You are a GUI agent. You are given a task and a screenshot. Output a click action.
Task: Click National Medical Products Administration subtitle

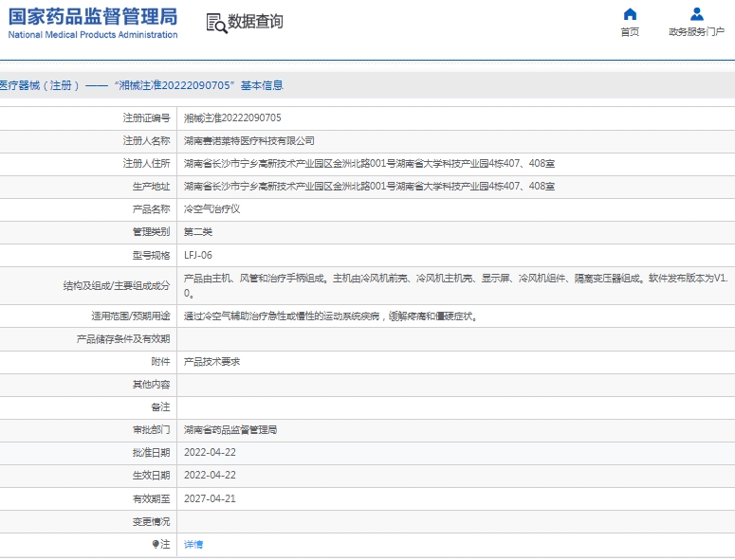click(x=93, y=35)
